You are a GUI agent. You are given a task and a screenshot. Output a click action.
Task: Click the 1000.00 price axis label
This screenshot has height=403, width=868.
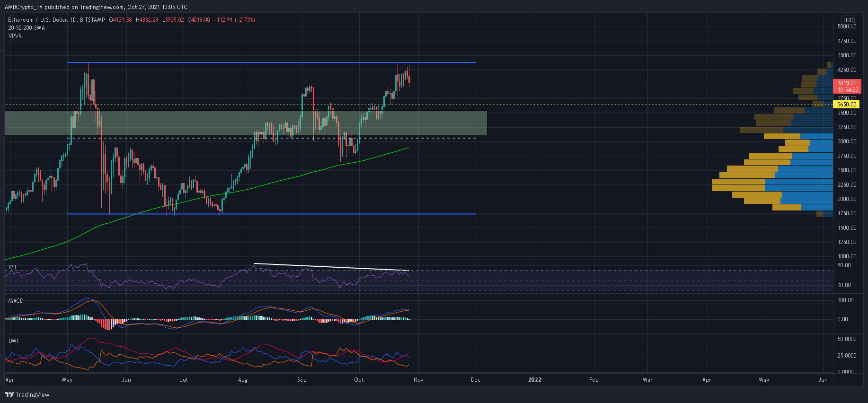(847, 256)
